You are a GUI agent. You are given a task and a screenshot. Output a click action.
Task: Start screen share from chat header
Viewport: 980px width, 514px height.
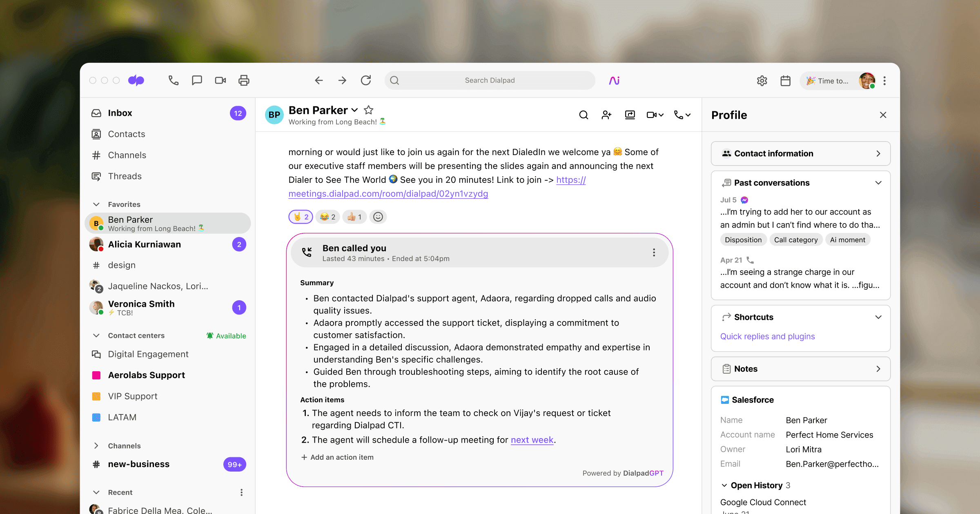(x=630, y=115)
